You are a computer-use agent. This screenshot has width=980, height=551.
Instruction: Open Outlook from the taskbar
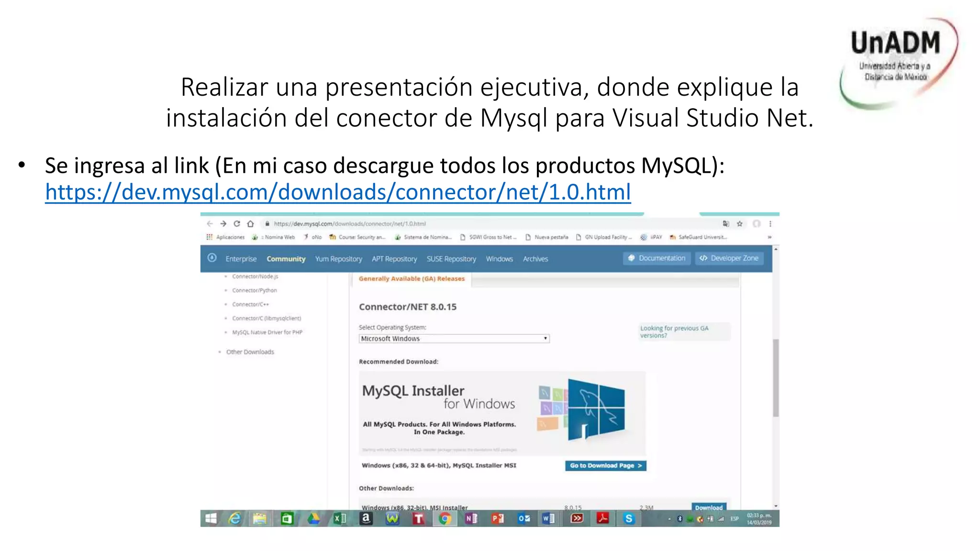tap(524, 518)
